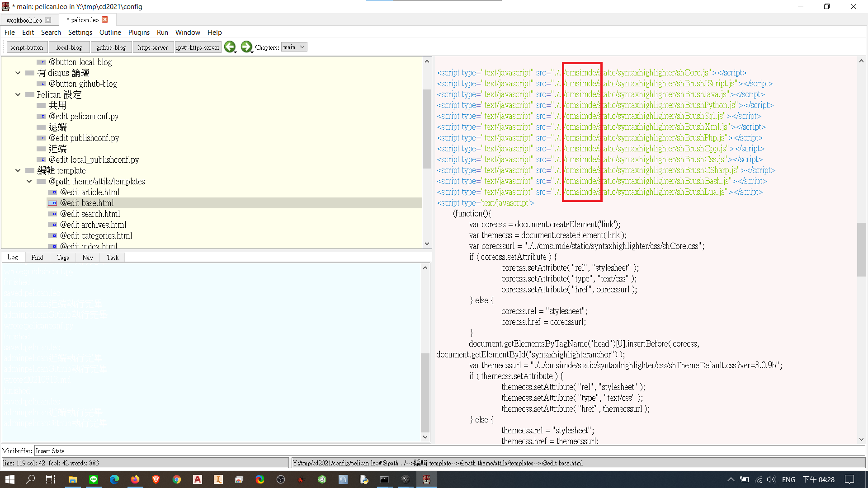
Task: Open the Chapters dropdown showing main
Action: pos(294,47)
